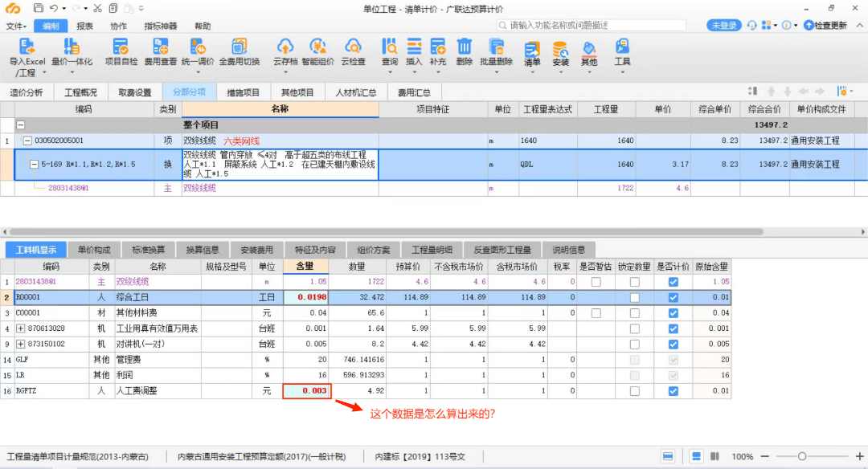Open the undo history dropdown arrow

pos(63,8)
